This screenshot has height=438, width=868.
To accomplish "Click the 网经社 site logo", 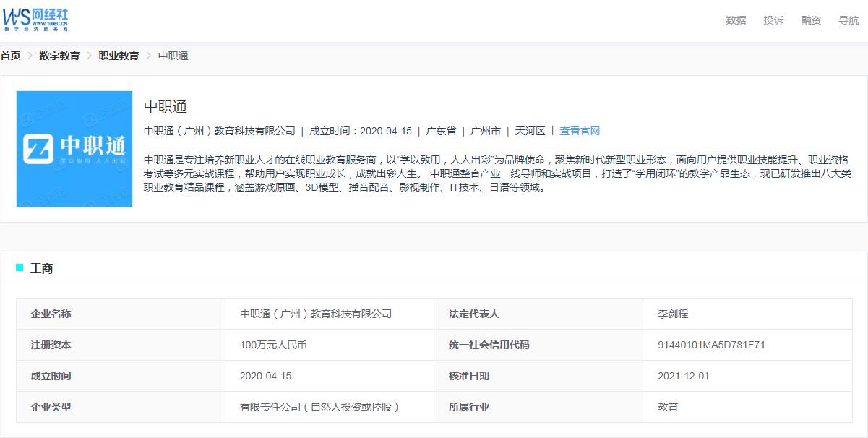I will 36,20.
